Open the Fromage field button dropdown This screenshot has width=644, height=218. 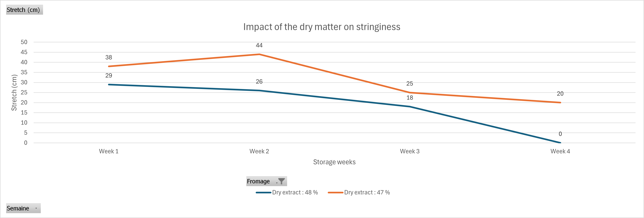(266, 181)
